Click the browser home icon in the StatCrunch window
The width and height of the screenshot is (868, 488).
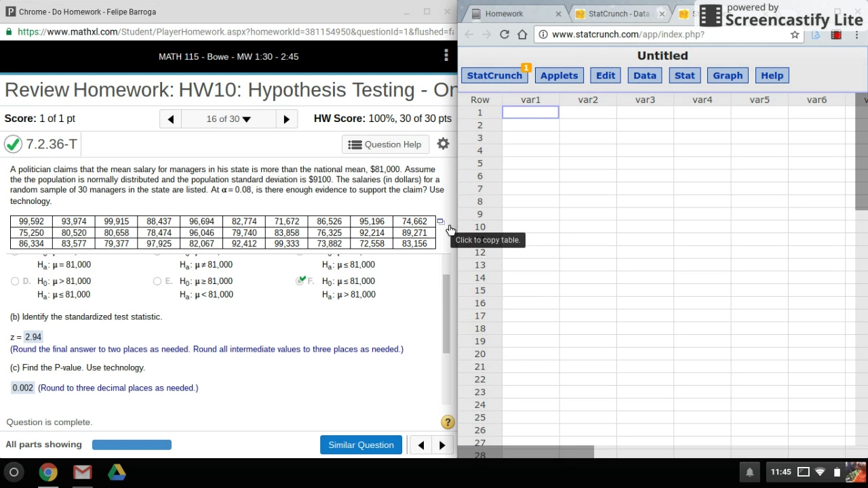[x=522, y=35]
